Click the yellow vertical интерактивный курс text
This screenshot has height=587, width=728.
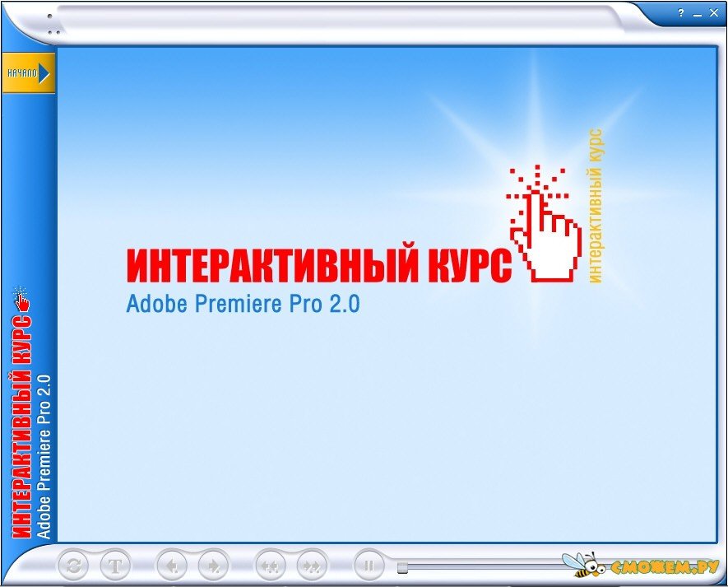(596, 206)
